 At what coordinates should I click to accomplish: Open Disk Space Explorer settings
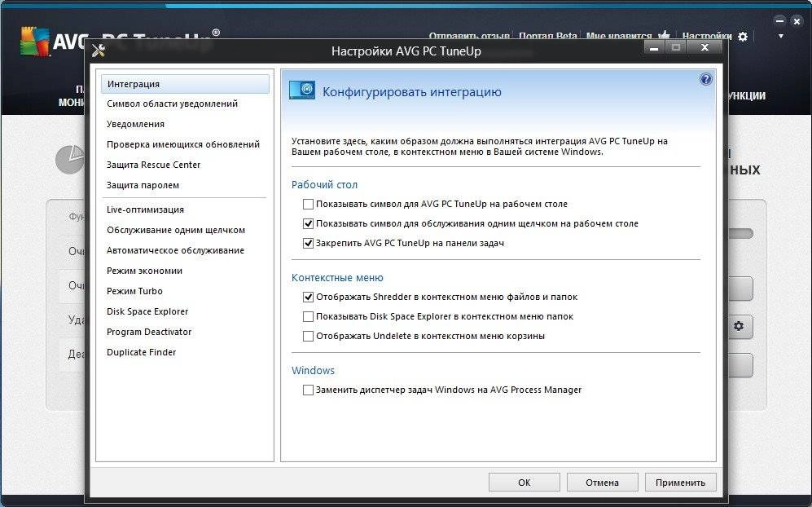147,311
